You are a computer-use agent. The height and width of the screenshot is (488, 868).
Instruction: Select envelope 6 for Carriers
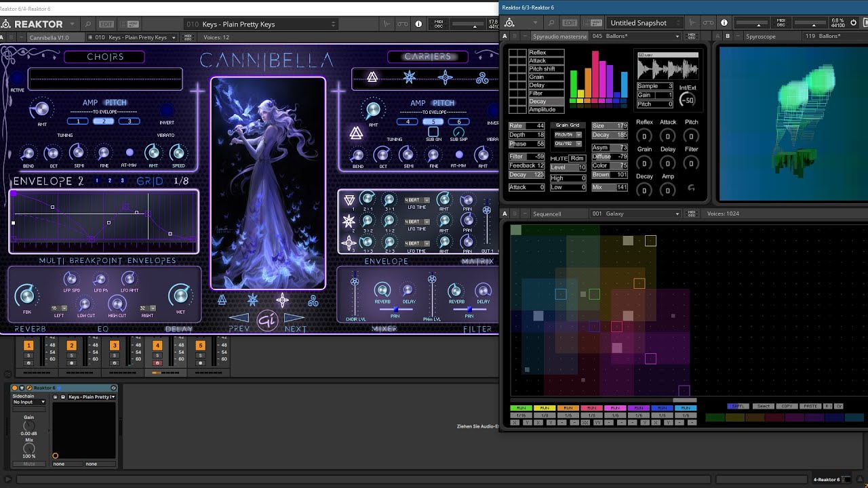coord(459,122)
